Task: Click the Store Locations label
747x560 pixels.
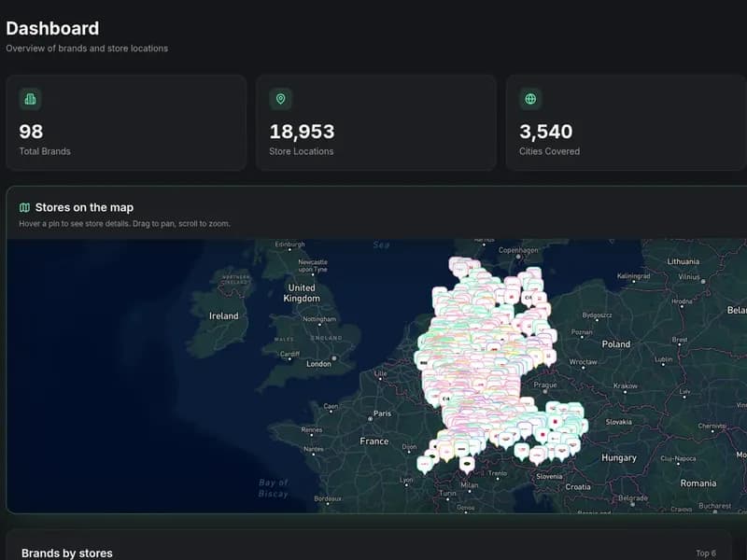Action: pos(301,151)
